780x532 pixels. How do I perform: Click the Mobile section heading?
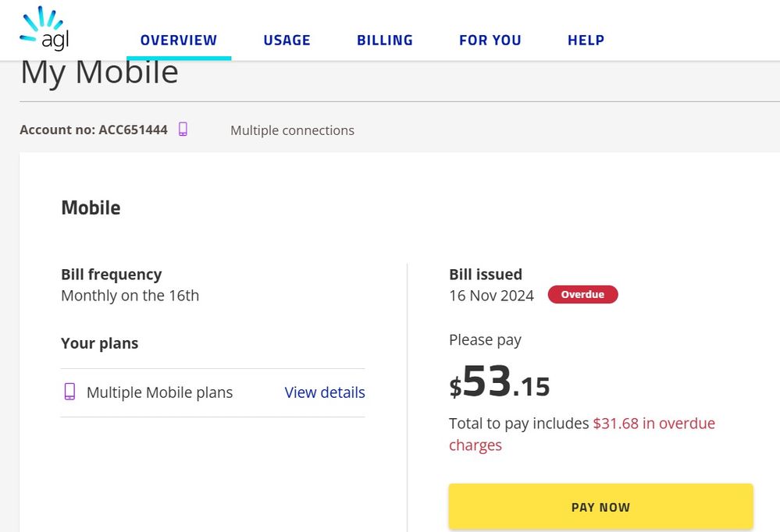click(x=91, y=207)
